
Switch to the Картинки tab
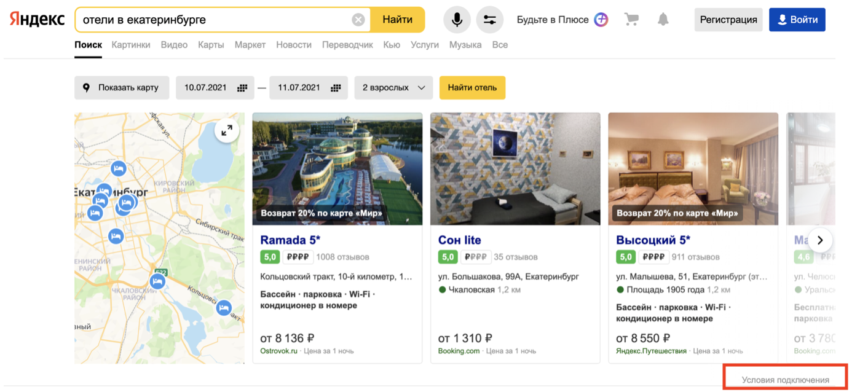click(131, 45)
